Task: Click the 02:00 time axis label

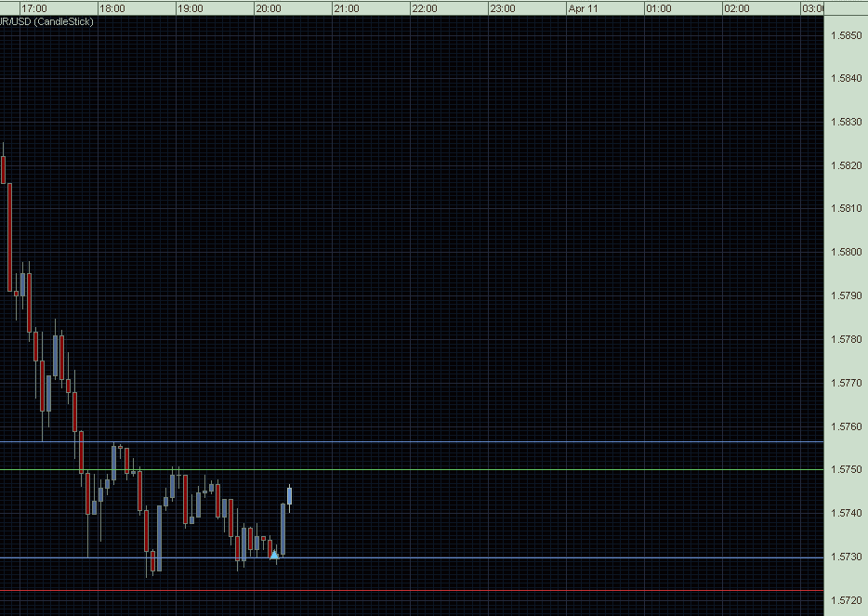Action: pyautogui.click(x=737, y=9)
